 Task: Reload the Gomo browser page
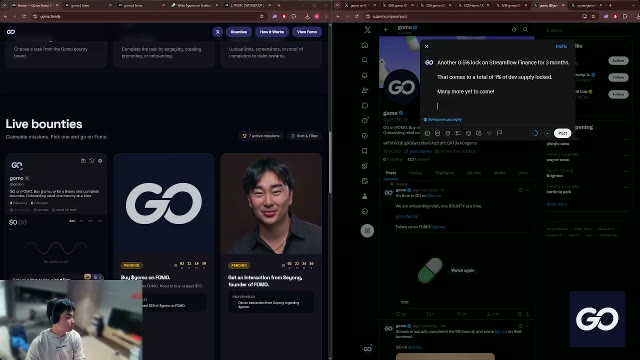click(x=24, y=16)
